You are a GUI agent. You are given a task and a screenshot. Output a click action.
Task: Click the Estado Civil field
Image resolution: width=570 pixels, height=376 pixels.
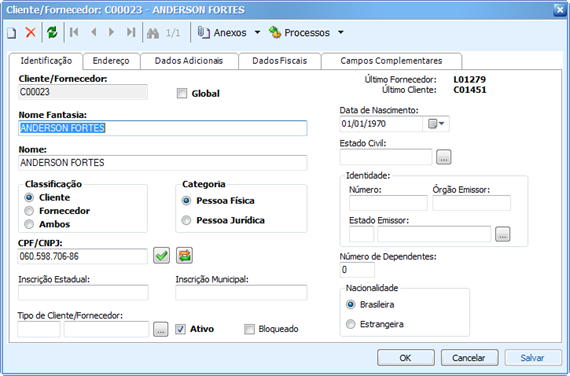386,157
